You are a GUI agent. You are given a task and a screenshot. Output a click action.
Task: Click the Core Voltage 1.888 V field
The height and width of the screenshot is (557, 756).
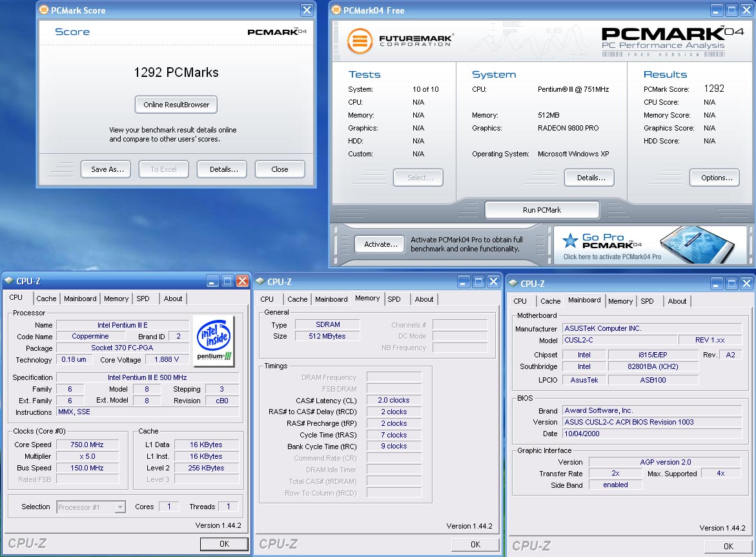click(x=167, y=359)
